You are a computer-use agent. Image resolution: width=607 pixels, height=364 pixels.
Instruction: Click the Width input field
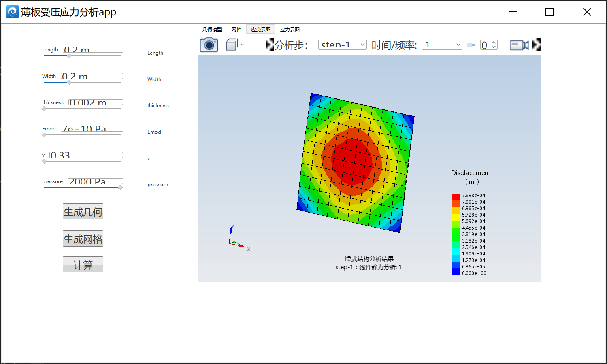92,76
